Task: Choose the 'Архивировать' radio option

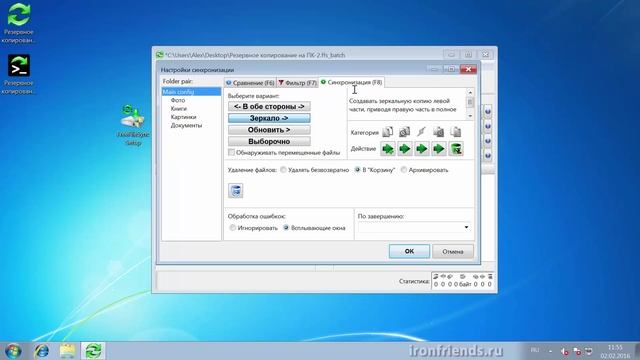Action: click(404, 170)
